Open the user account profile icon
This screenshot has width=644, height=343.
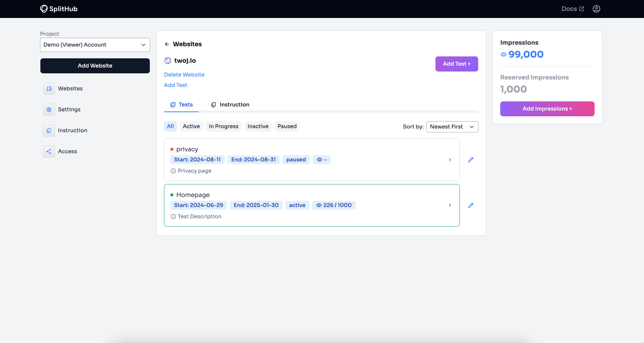[x=596, y=9]
